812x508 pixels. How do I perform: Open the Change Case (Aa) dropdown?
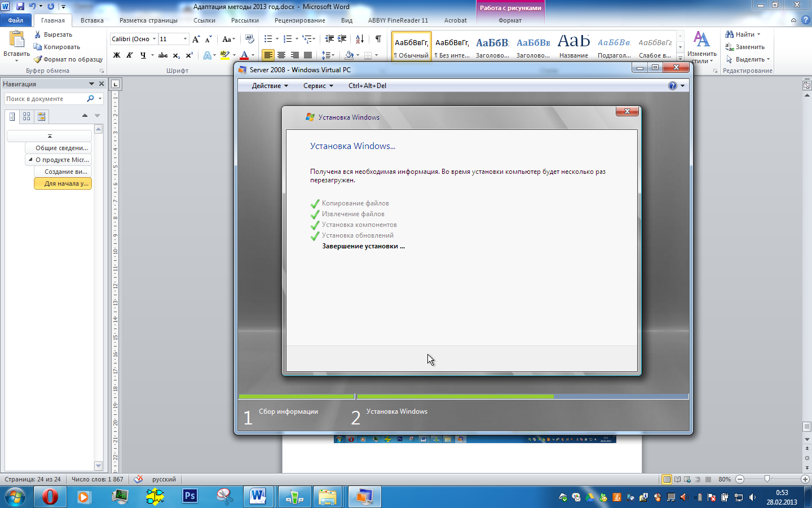228,39
